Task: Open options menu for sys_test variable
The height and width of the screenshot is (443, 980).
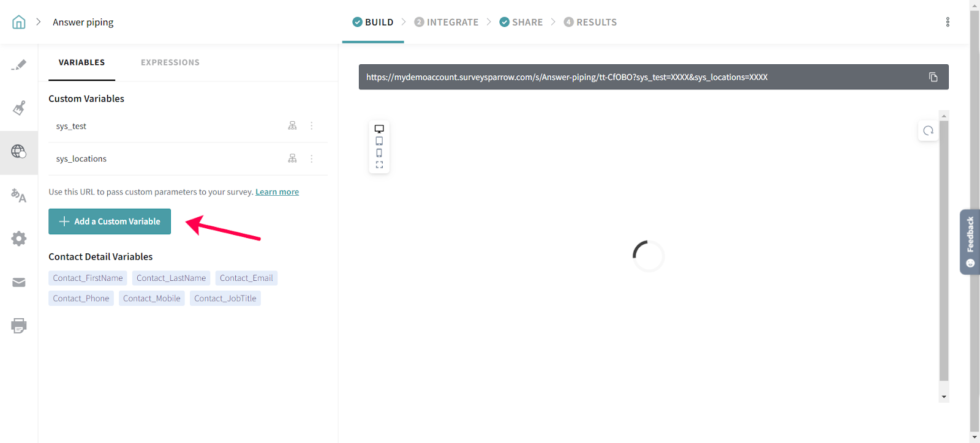Action: pyautogui.click(x=311, y=126)
